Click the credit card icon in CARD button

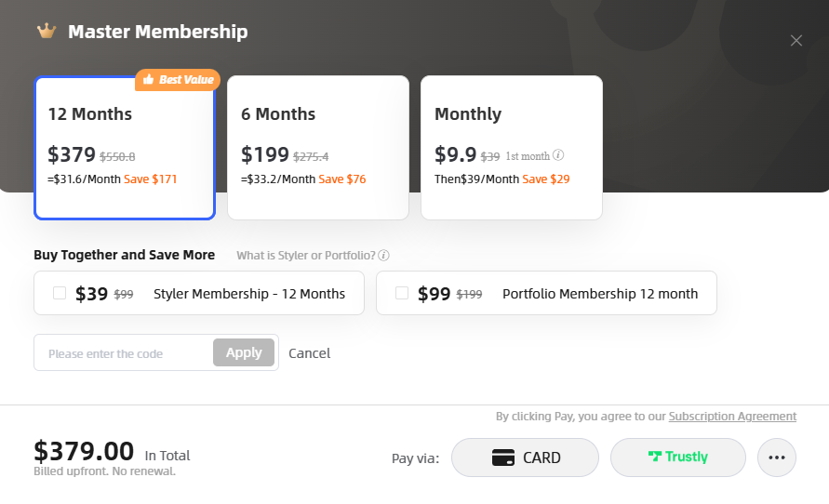coord(503,458)
